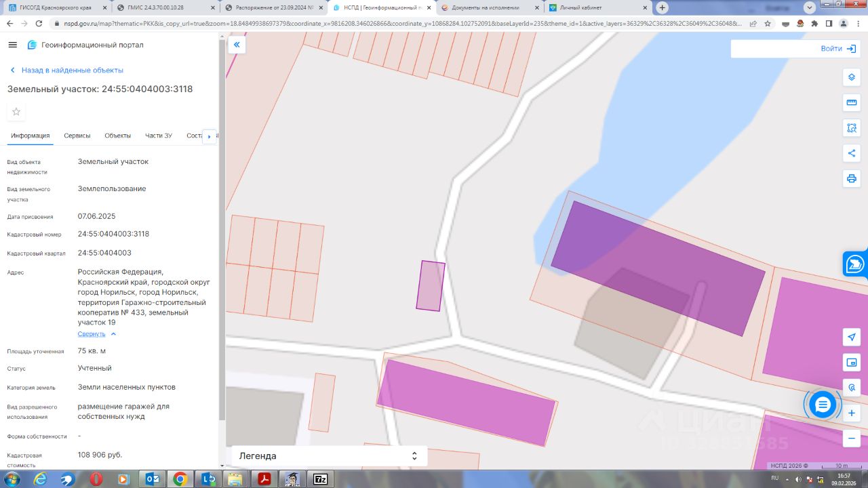
Task: Switch to the ГМИС 2.4.3.70.00.10.28 browser tab
Action: pos(165,7)
